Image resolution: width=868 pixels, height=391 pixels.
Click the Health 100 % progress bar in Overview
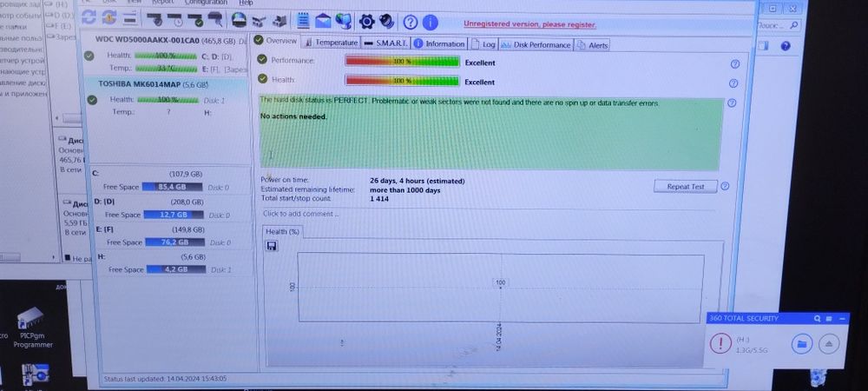[x=402, y=81]
